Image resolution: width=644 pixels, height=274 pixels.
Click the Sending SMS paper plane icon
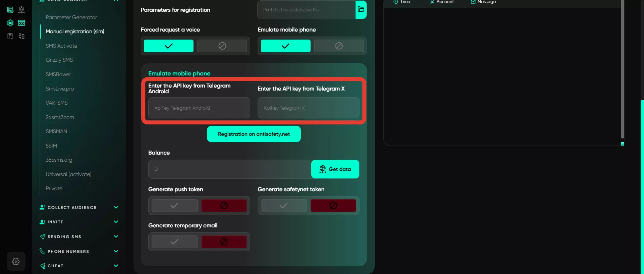pos(42,237)
